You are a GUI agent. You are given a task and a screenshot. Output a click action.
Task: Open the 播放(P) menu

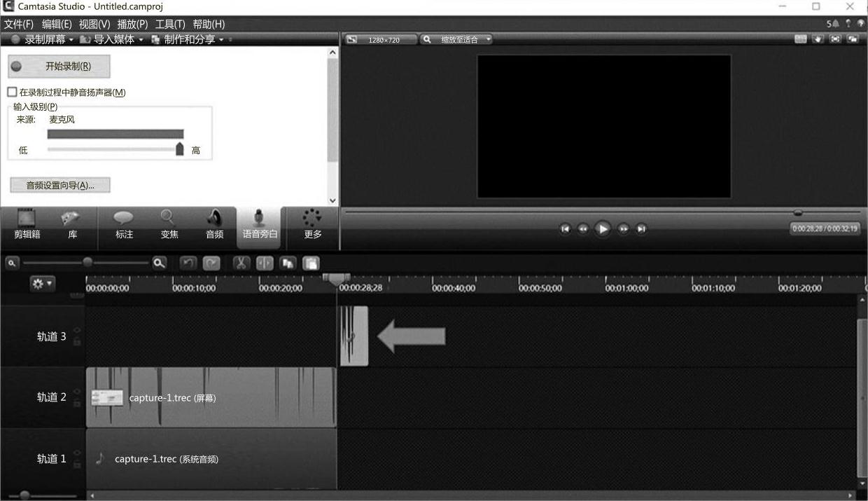[132, 24]
